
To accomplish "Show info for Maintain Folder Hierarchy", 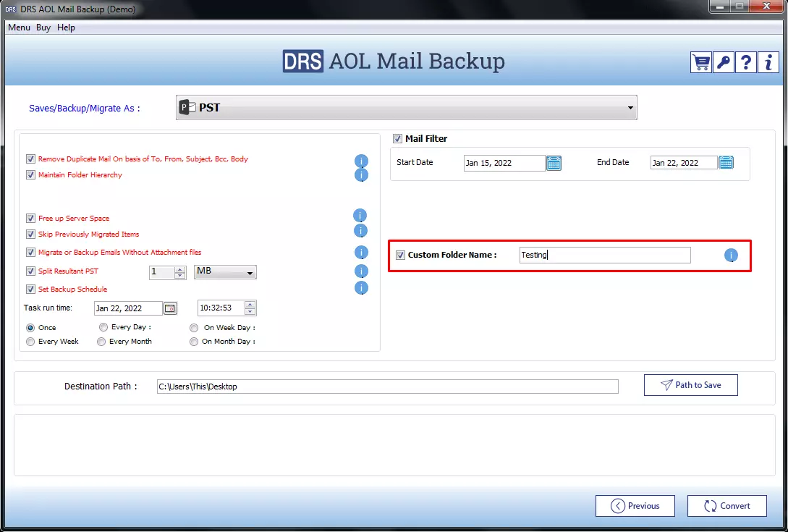I will [361, 175].
